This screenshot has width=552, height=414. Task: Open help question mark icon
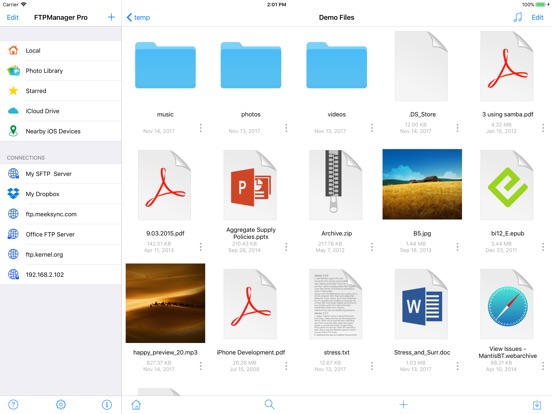(13, 404)
